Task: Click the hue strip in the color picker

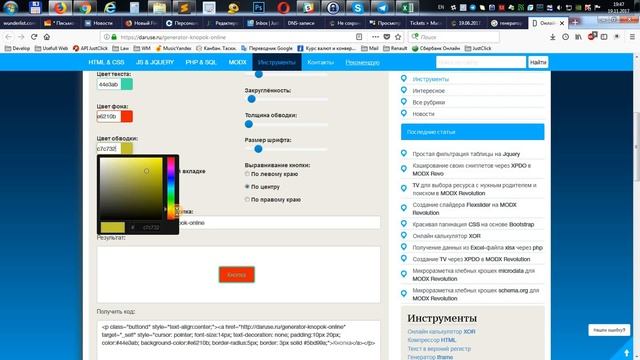Action: click(171, 188)
